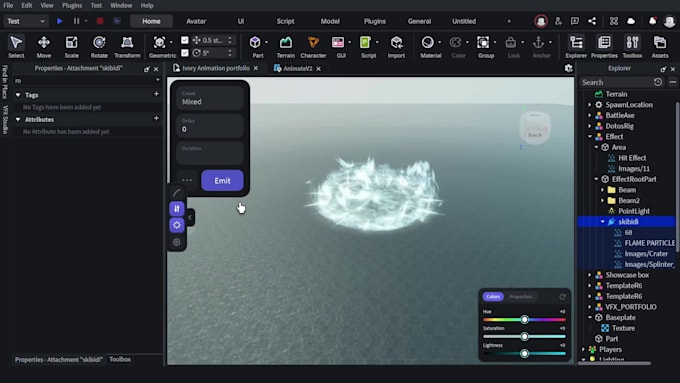Open the Plugins menu

pyautogui.click(x=72, y=5)
